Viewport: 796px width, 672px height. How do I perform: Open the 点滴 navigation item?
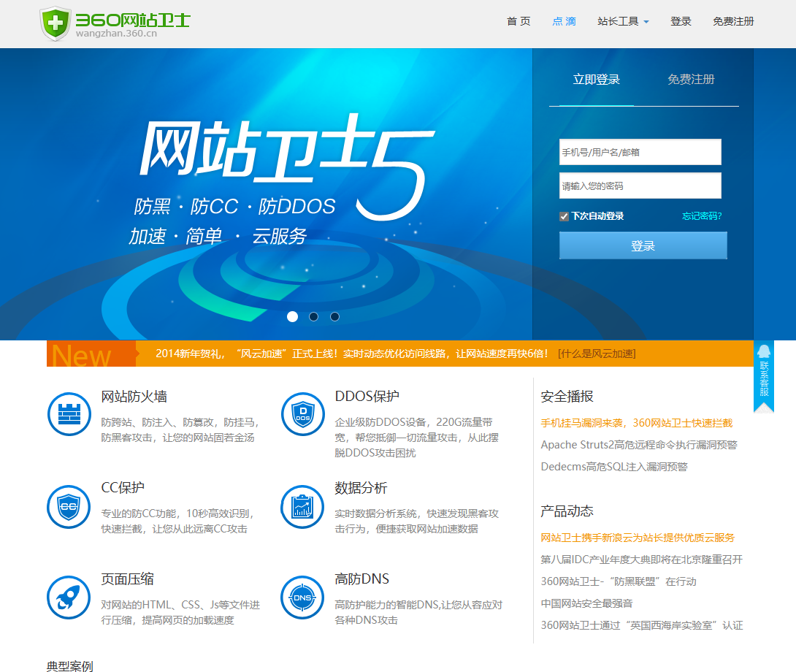[x=564, y=21]
